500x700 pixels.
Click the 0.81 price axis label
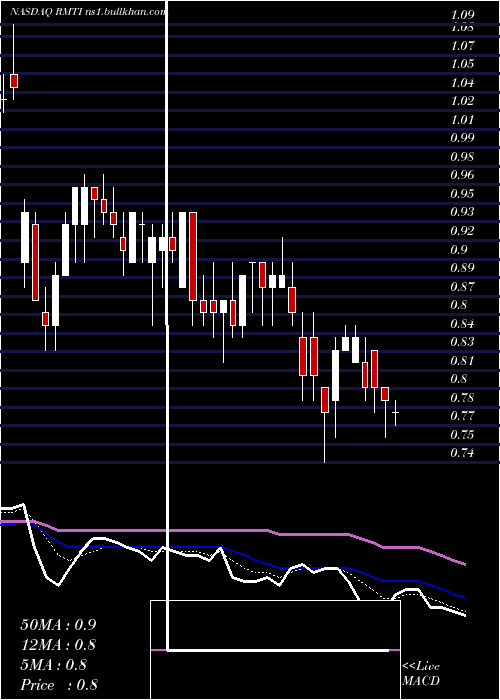tap(462, 360)
